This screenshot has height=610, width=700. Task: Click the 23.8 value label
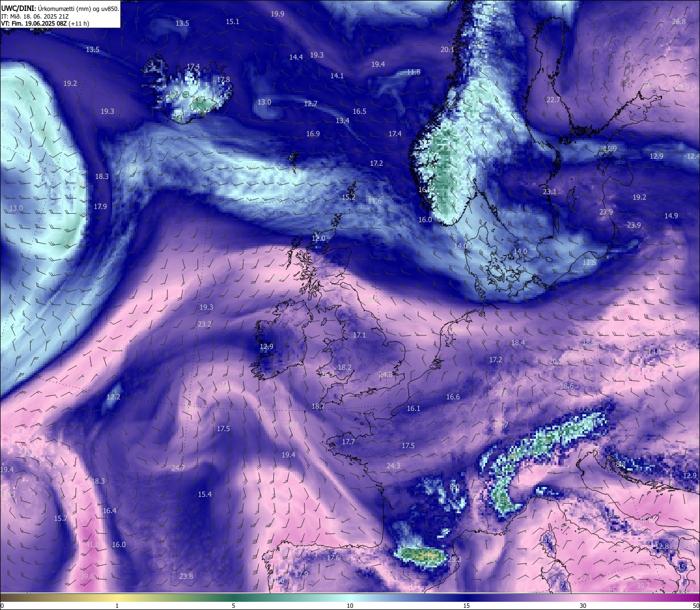click(186, 576)
